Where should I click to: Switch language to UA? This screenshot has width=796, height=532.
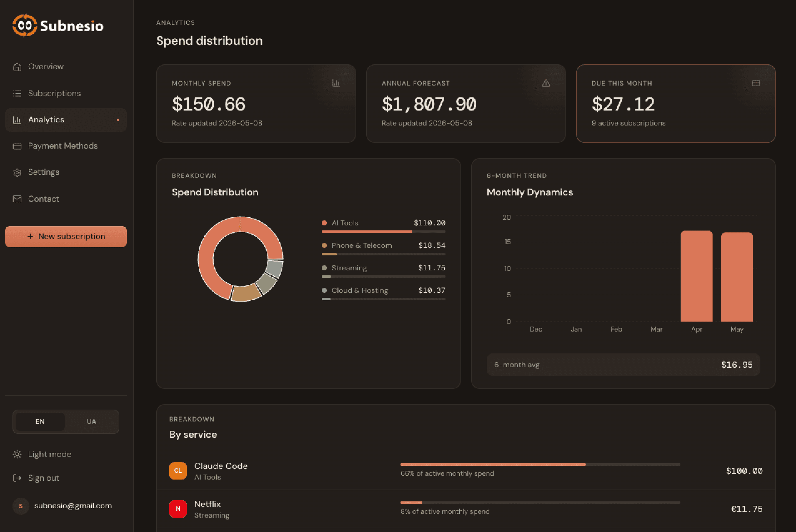click(x=91, y=421)
